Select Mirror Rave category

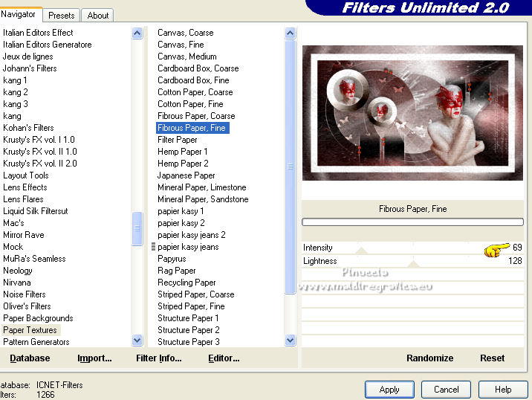[x=24, y=235]
